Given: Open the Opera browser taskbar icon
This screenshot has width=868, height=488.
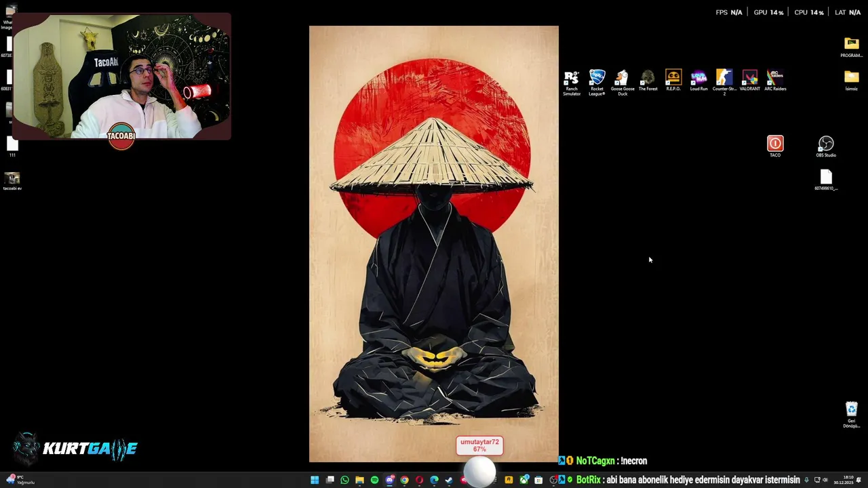Looking at the screenshot, I should click(x=419, y=480).
